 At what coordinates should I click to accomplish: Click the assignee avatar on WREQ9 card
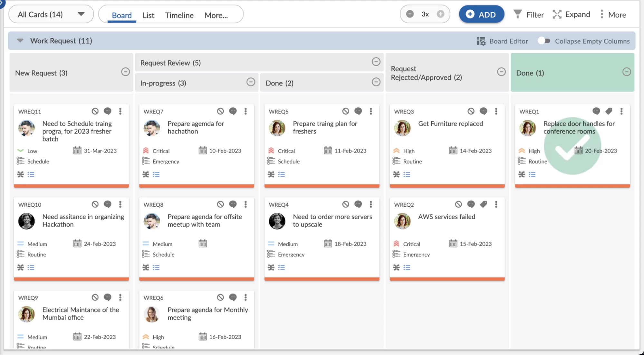pos(27,314)
